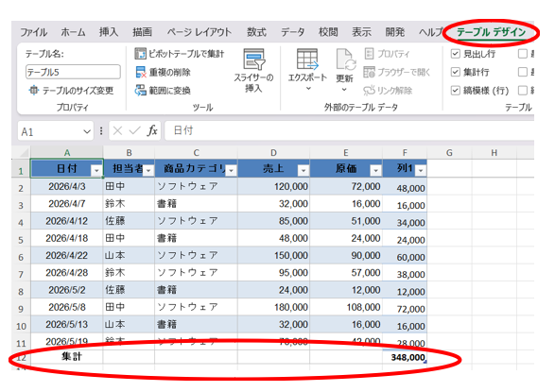The image size is (555, 392).
Task: Open the 原価 column filter dropdown
Action: click(375, 170)
